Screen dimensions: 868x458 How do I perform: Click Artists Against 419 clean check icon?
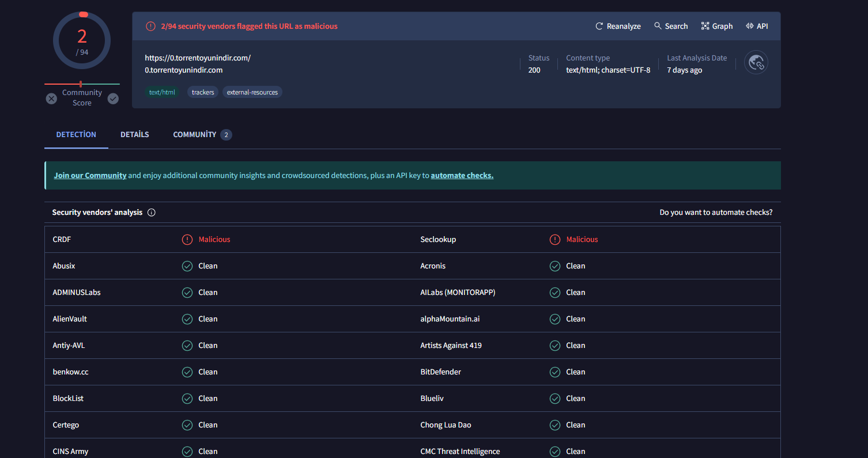[555, 346]
